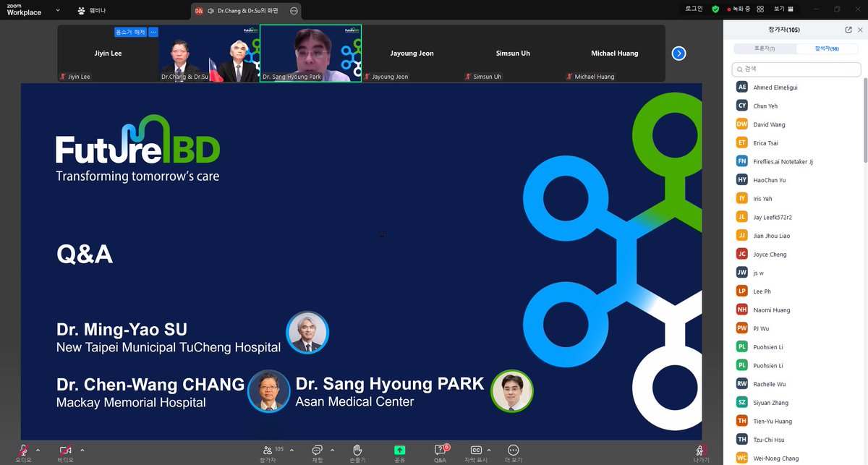Click the unmute request (음소거 해제) button
The width and height of the screenshot is (868, 465).
click(x=131, y=33)
